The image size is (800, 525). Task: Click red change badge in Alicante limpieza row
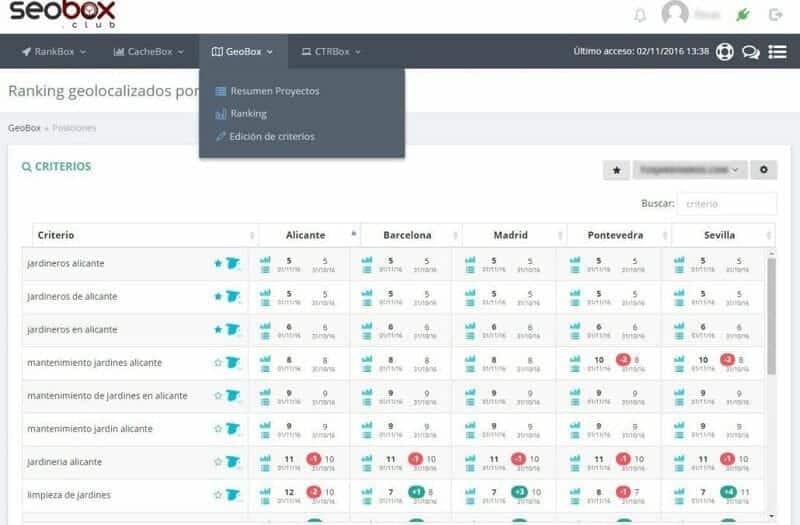tap(313, 492)
